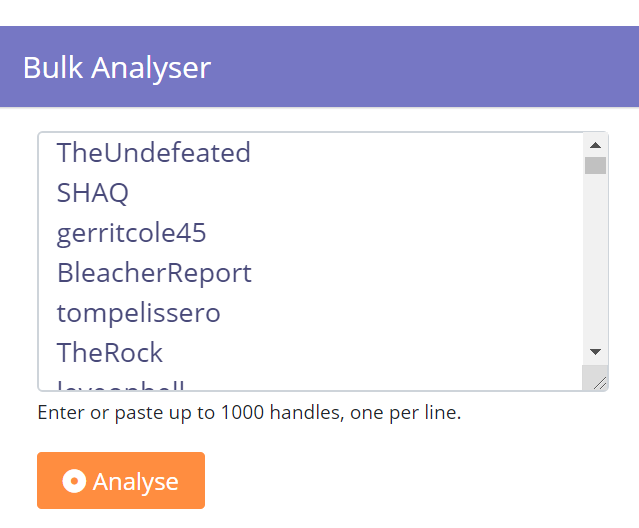
Task: Click the partially hidden handle at list bottom
Action: point(121,385)
